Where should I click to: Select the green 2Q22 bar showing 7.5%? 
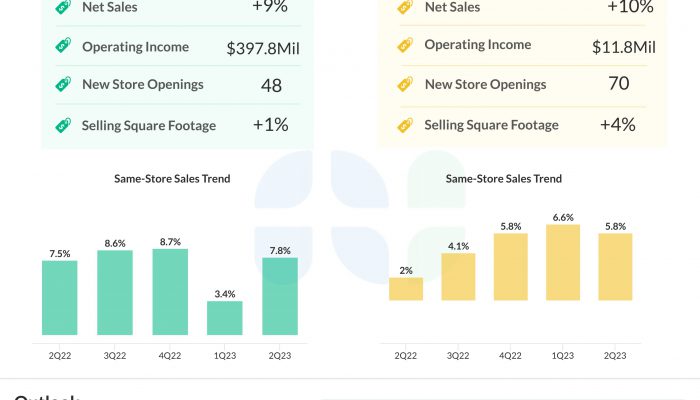click(60, 297)
